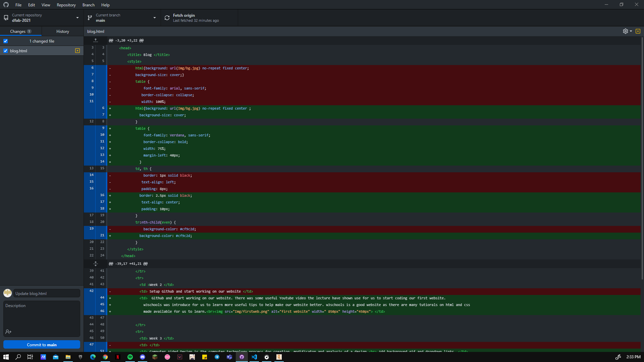644x362 pixels.
Task: Open the Repository menu
Action: coord(66,5)
